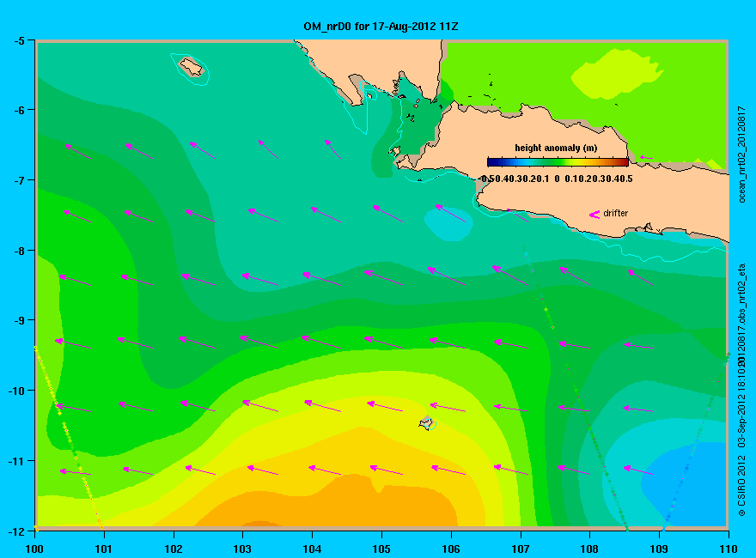Click the x-axis tick label "101"

pyautogui.click(x=104, y=549)
